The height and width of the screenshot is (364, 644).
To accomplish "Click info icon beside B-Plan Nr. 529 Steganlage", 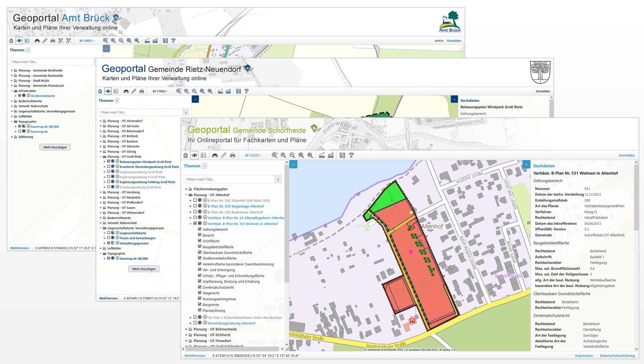I will [205, 206].
